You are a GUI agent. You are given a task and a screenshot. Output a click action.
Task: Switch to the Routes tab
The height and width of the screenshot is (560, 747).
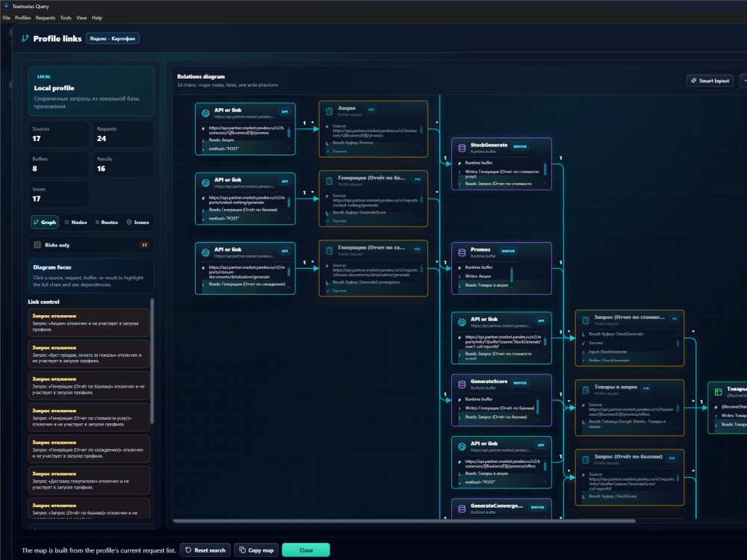pyautogui.click(x=106, y=222)
